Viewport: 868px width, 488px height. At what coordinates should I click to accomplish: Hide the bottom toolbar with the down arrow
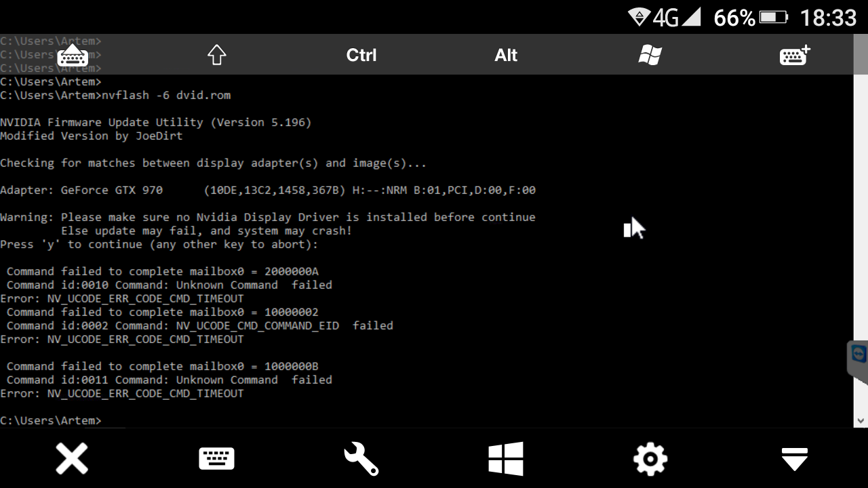click(795, 459)
